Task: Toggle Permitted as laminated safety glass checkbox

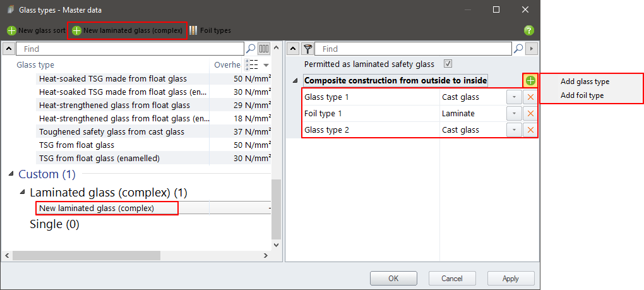Action: (448, 64)
